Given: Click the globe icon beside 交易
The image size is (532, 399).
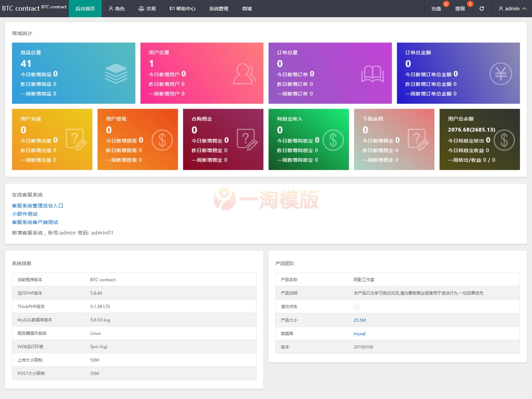Looking at the screenshot, I should (141, 8).
